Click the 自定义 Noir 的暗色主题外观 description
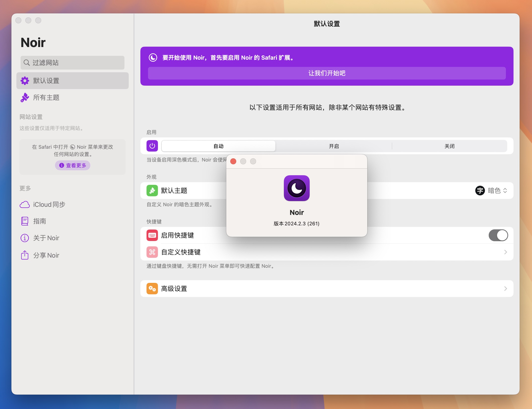This screenshot has width=532, height=409. (x=180, y=204)
